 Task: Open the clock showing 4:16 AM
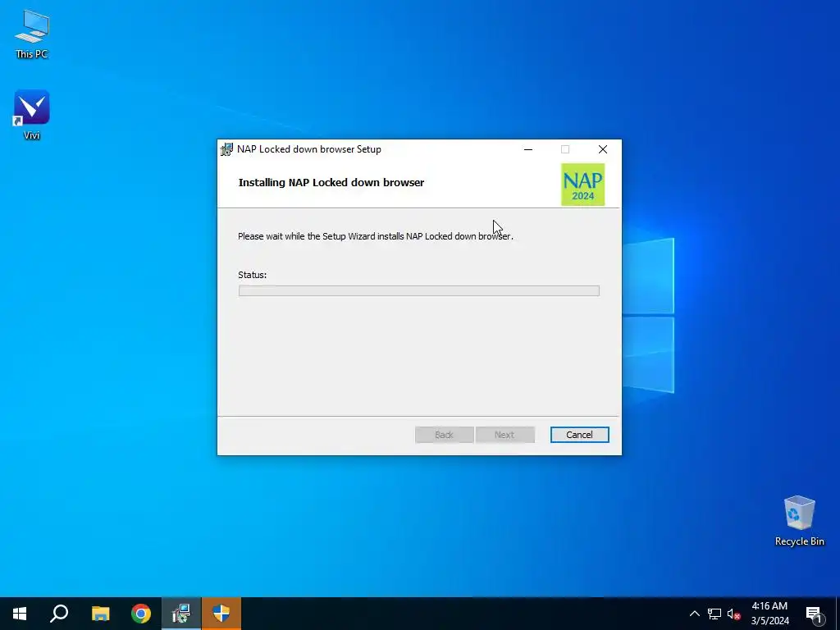[x=769, y=614]
